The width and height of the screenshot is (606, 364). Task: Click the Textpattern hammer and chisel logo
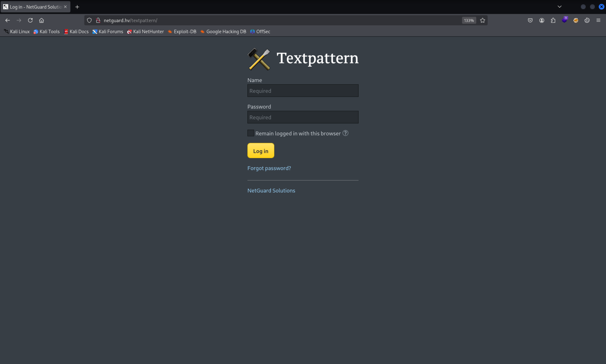click(x=259, y=59)
